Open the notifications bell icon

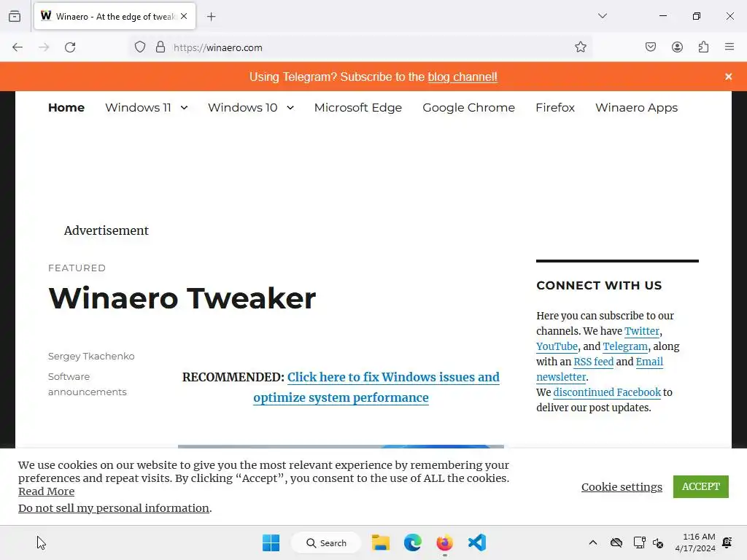727,542
